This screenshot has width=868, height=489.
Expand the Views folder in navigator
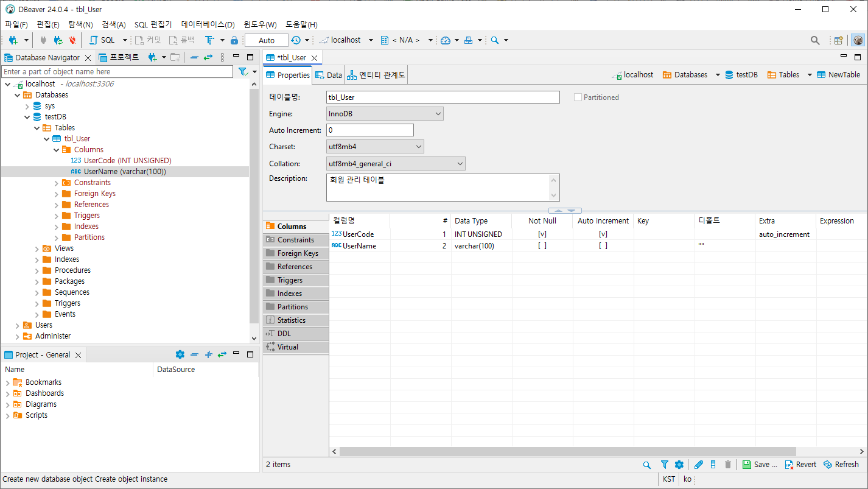tap(37, 248)
